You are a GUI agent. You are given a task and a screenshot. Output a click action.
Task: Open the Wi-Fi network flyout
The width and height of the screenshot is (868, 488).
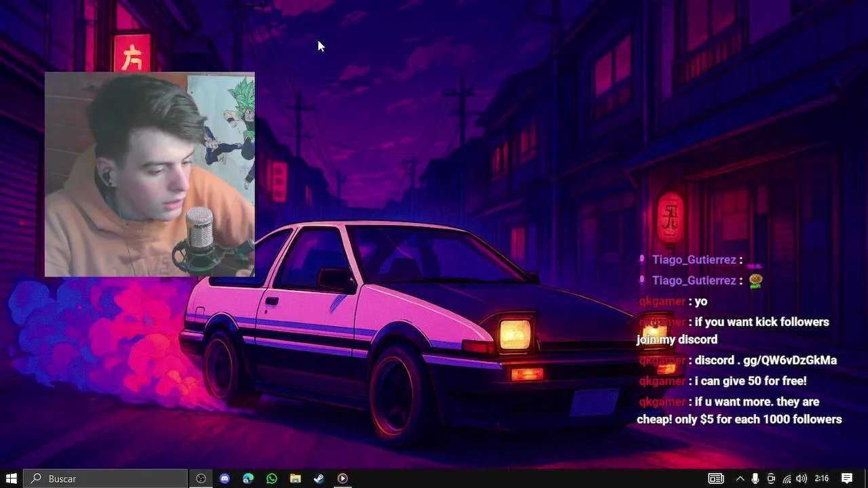click(x=787, y=479)
